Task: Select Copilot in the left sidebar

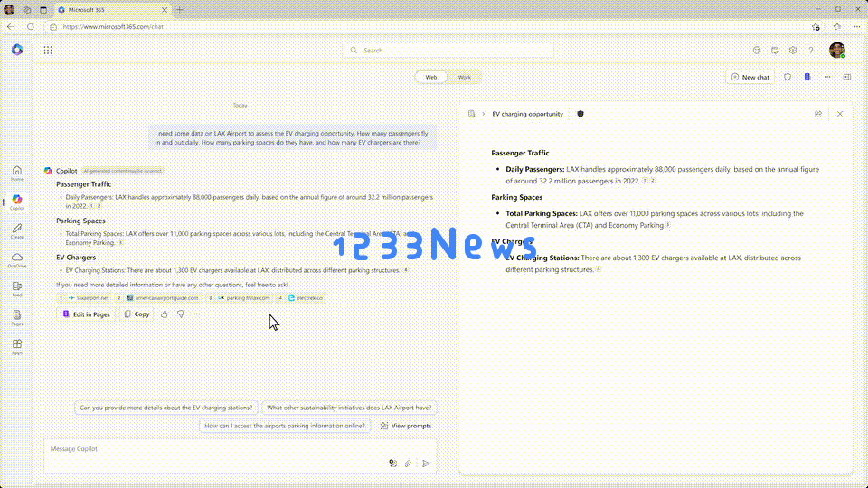Action: 17,202
